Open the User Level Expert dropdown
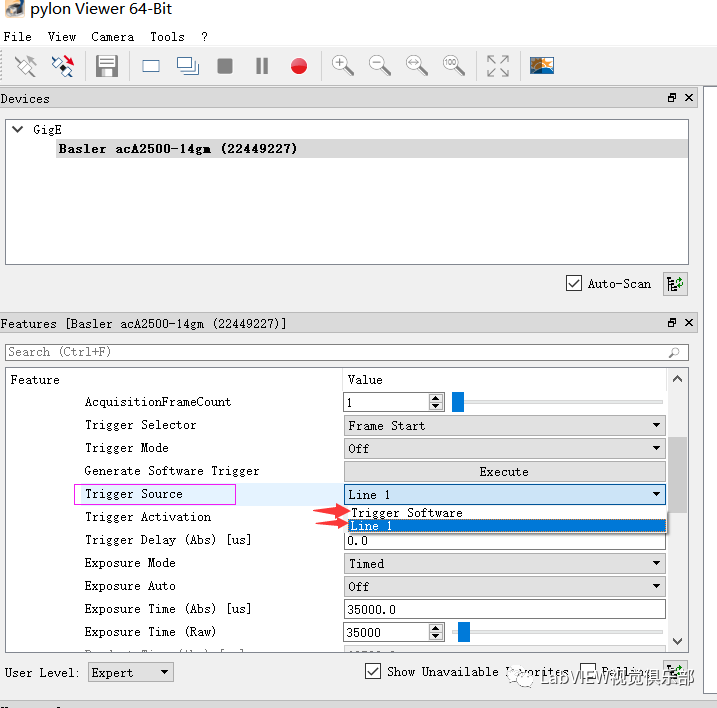717x708 pixels. (x=130, y=672)
